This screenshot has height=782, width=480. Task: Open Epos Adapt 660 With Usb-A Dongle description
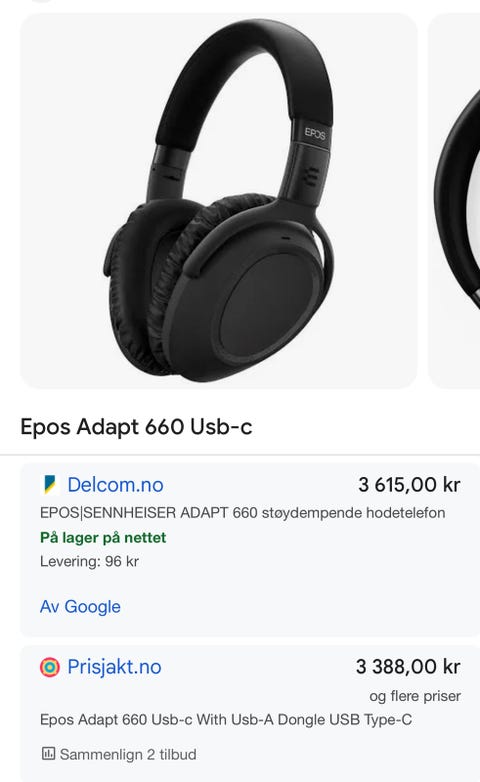[226, 720]
